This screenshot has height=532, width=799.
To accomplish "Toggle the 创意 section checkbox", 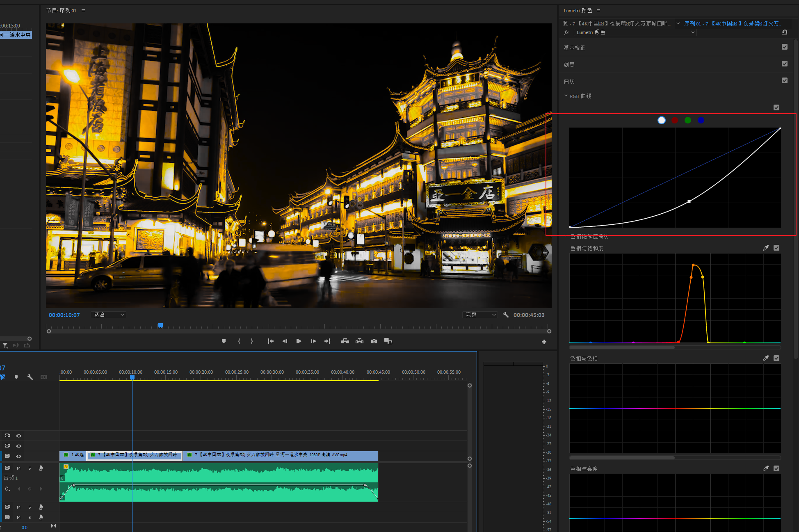I will pos(784,64).
